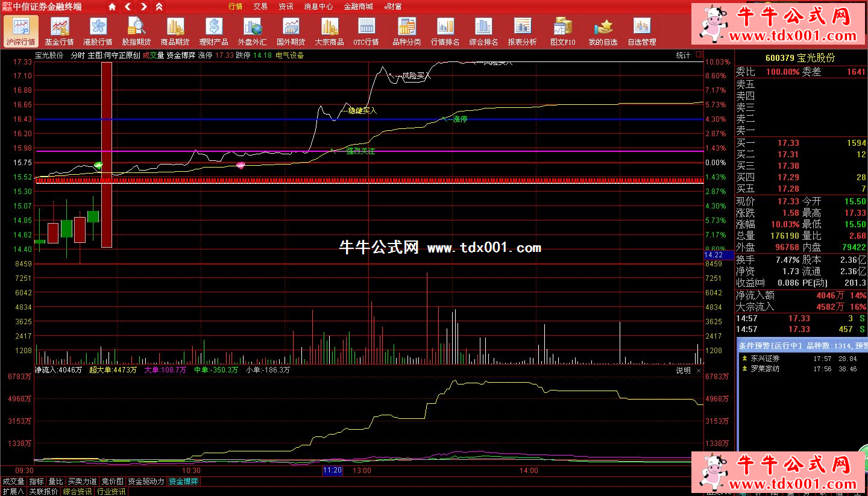Open the 品种分类 category icon
The image size is (868, 496).
407,31
